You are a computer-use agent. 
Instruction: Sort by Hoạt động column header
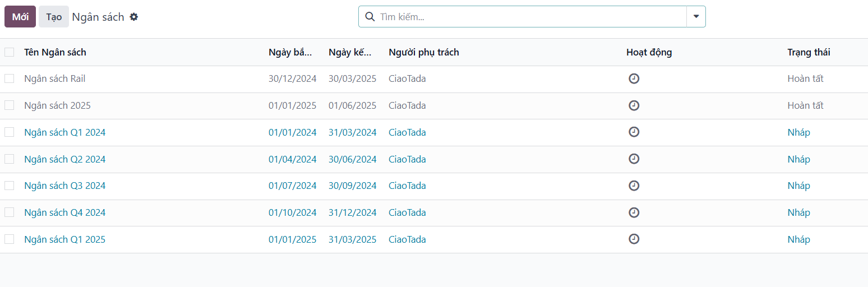point(649,52)
